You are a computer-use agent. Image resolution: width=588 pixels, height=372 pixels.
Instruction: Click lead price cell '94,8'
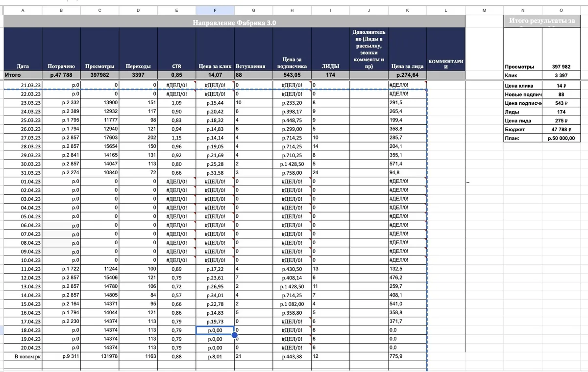coord(408,173)
